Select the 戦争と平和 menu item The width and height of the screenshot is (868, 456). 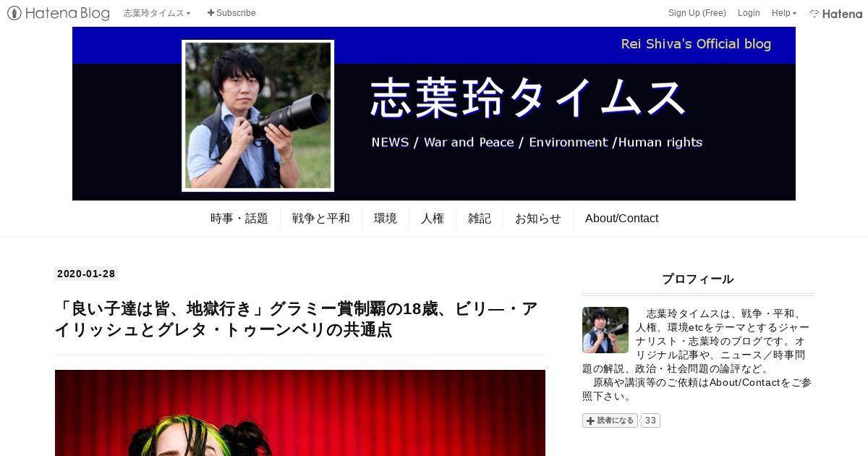click(x=321, y=219)
